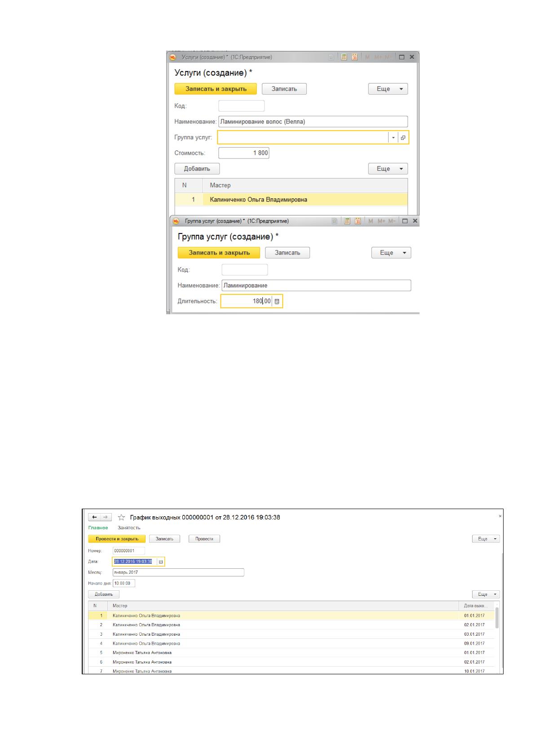The width and height of the screenshot is (535, 756).
Task: Click Добавить above the Мастер table in Услуги
Action: coord(197,169)
